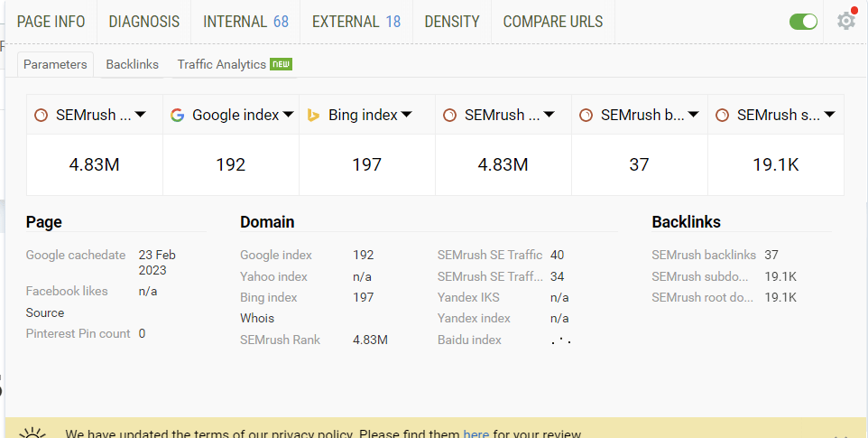Click the SEMrush subdo... label

click(x=699, y=277)
